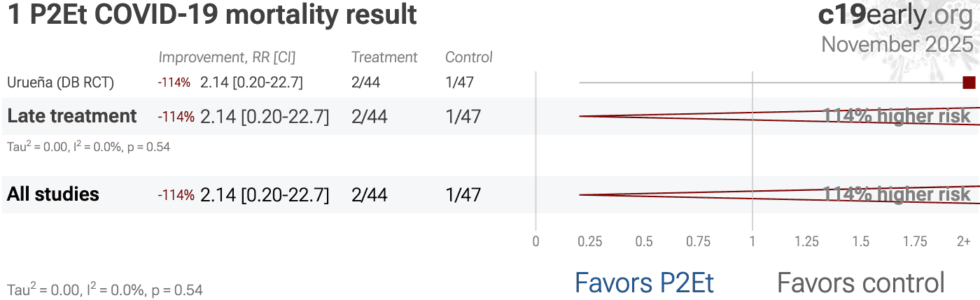This screenshot has width=980, height=300.
Task: Click 114% higher risk in All studies row
Action: [897, 194]
